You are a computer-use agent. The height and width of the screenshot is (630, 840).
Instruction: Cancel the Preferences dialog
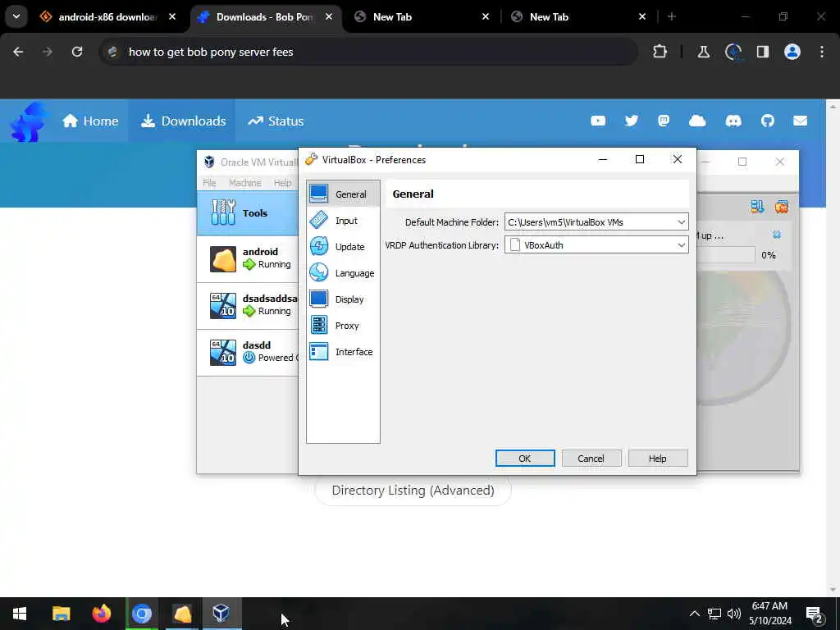point(591,458)
